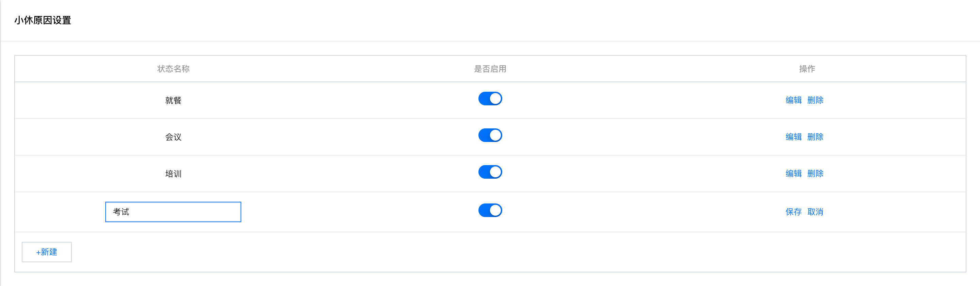Click 编辑 for the 就餐 row
The image size is (980, 286).
pos(793,100)
